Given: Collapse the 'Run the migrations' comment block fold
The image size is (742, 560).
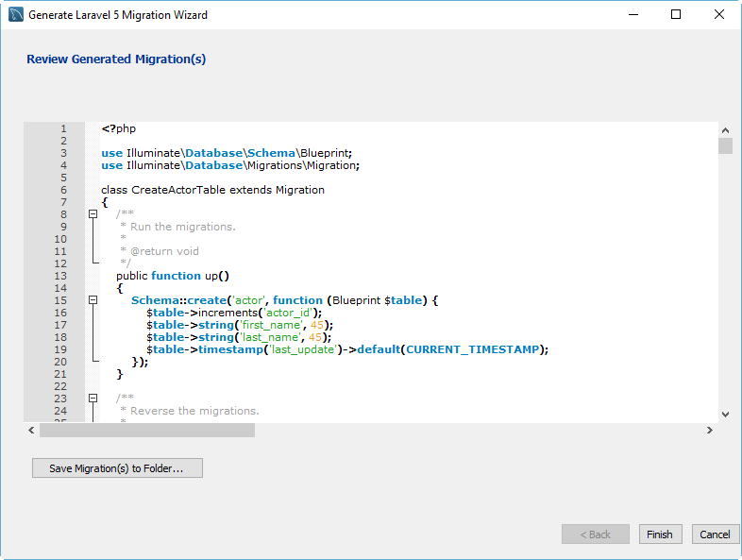Looking at the screenshot, I should 93,214.
